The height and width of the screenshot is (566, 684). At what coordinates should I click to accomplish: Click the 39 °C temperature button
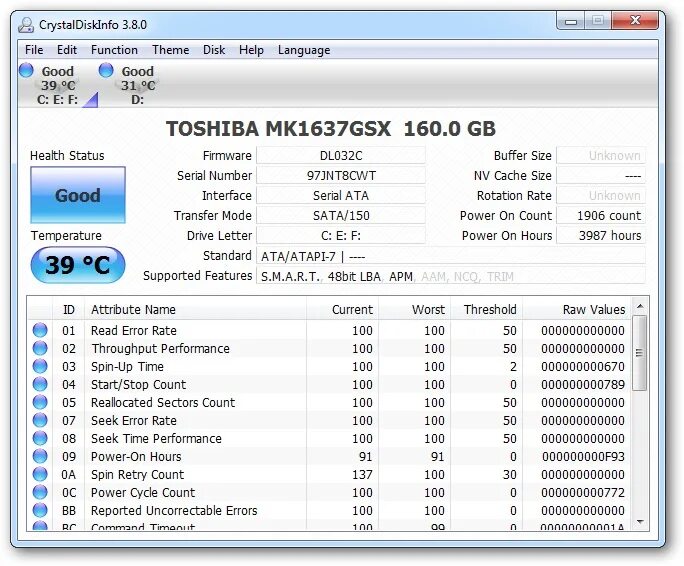tap(78, 265)
